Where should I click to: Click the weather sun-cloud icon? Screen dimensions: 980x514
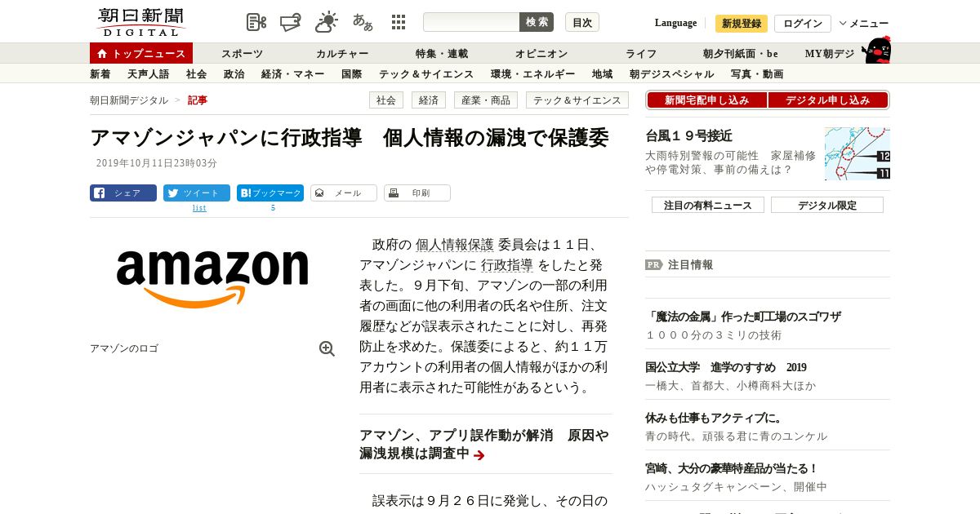327,22
